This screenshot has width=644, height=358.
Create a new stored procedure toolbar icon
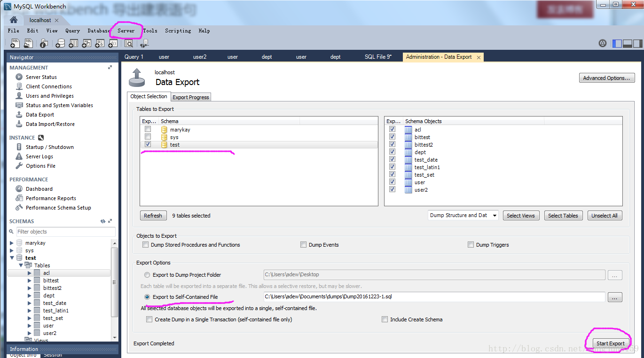point(100,44)
